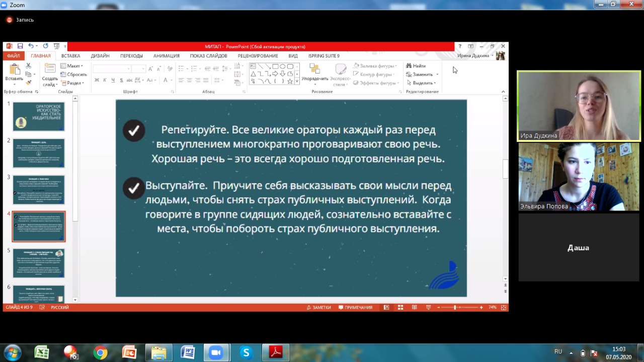The width and height of the screenshot is (644, 362).
Task: Switch to Reading view icon
Action: coord(414,307)
